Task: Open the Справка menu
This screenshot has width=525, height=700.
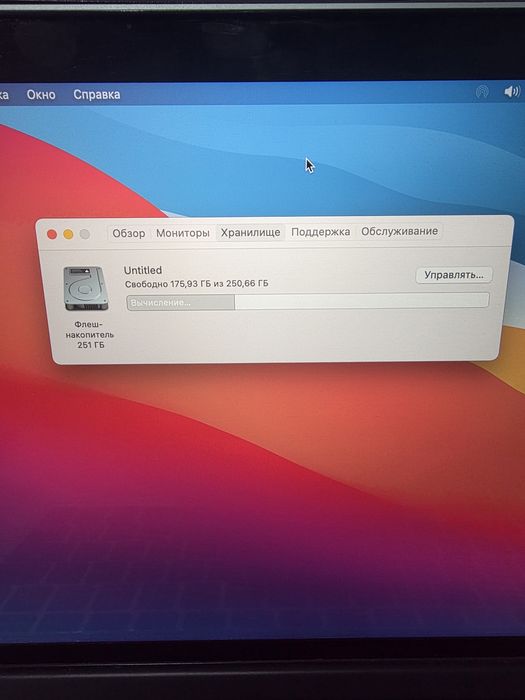Action: click(96, 95)
